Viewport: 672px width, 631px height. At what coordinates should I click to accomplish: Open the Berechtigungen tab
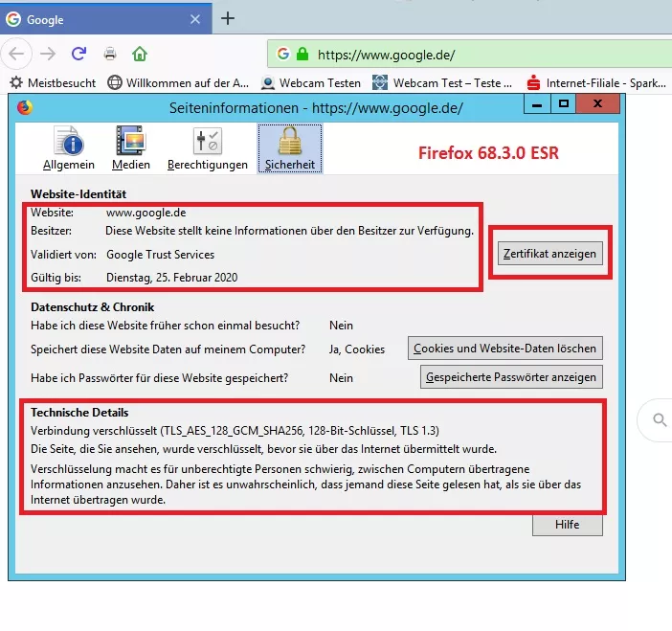208,148
